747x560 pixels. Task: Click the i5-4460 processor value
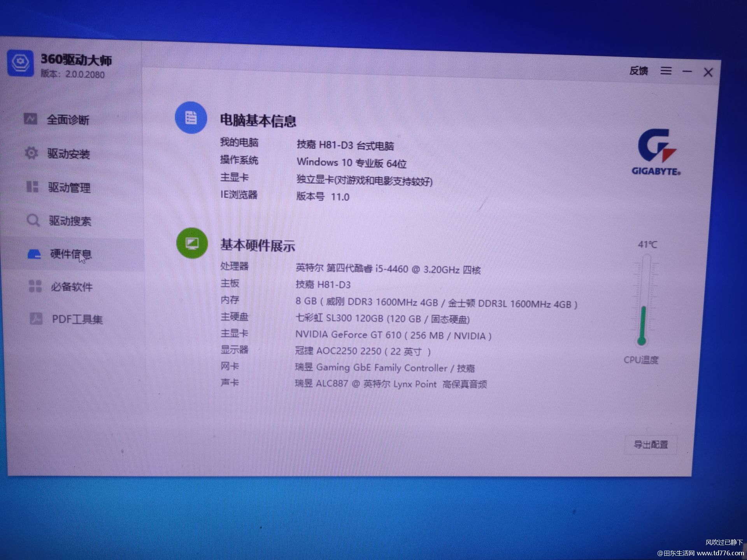pyautogui.click(x=388, y=269)
